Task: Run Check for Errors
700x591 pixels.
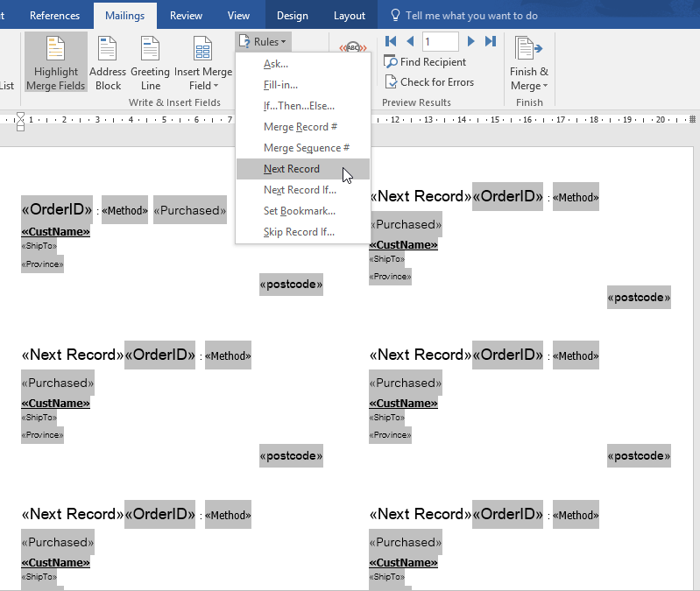Action: coord(429,82)
